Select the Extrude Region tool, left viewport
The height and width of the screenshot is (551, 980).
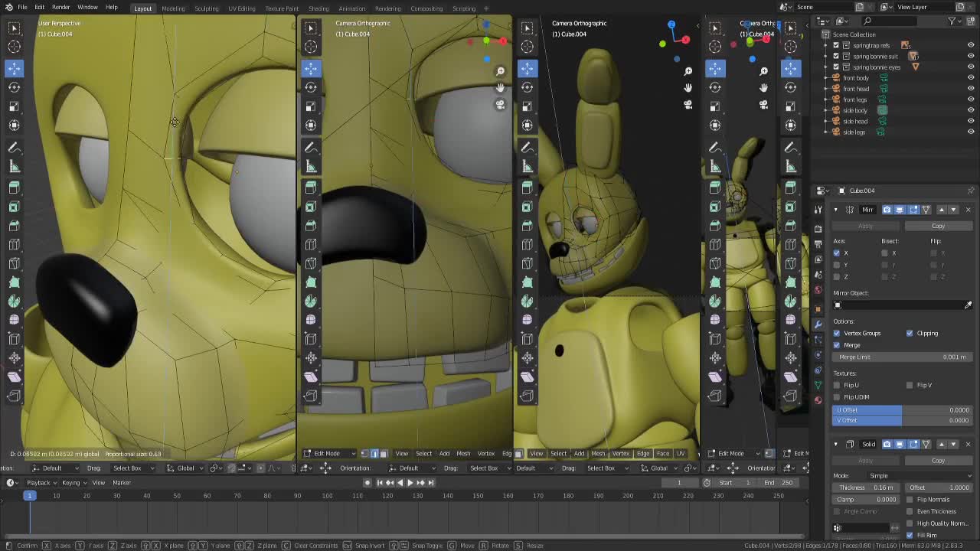(x=14, y=187)
